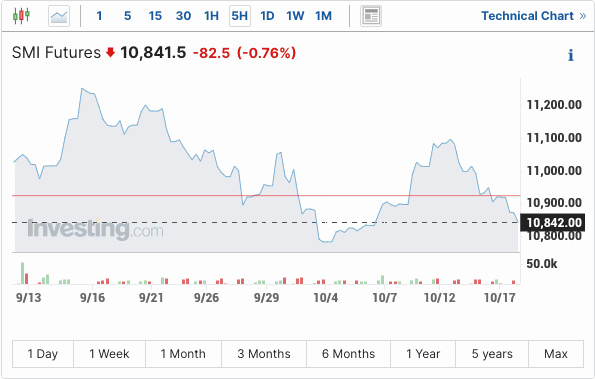The width and height of the screenshot is (595, 379).
Task: Click the 10/4 date label
Action: click(x=326, y=297)
